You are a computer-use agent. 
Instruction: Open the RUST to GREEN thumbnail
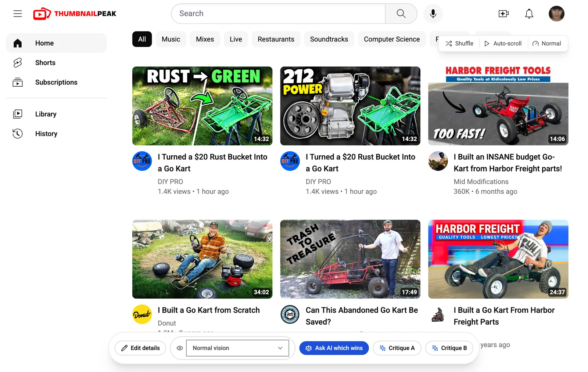click(202, 106)
